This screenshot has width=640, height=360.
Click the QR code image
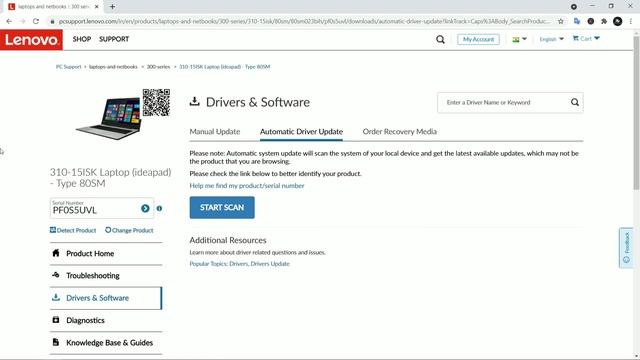(156, 102)
